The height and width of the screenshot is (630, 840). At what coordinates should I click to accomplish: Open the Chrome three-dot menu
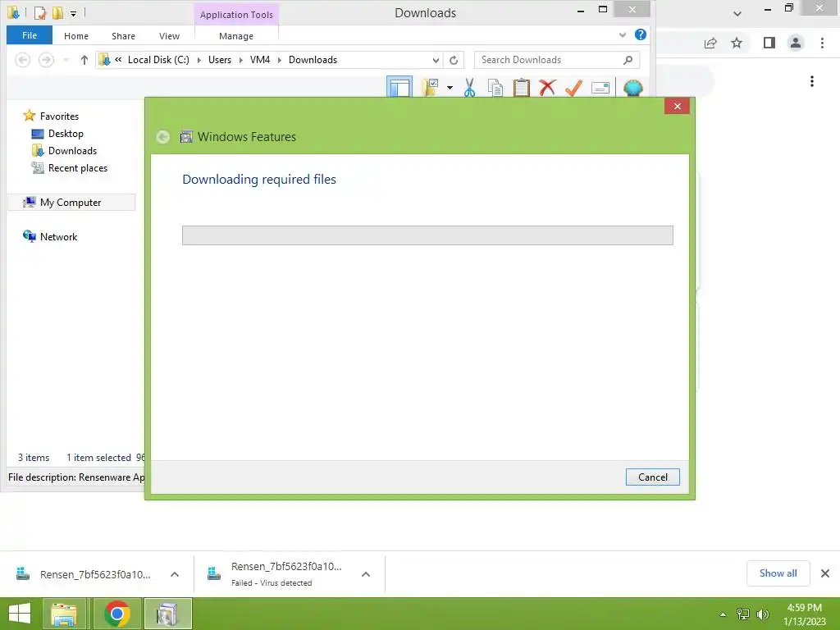pos(822,43)
